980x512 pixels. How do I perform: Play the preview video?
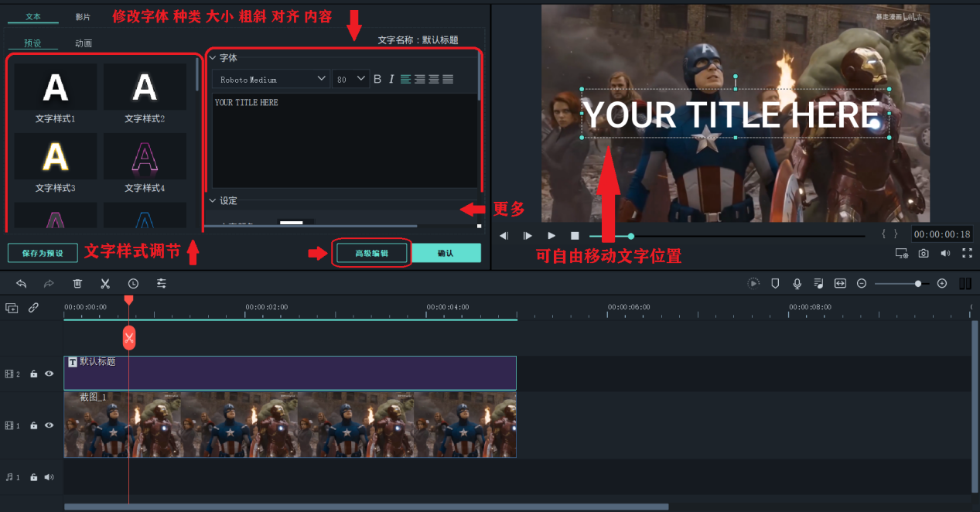[551, 235]
